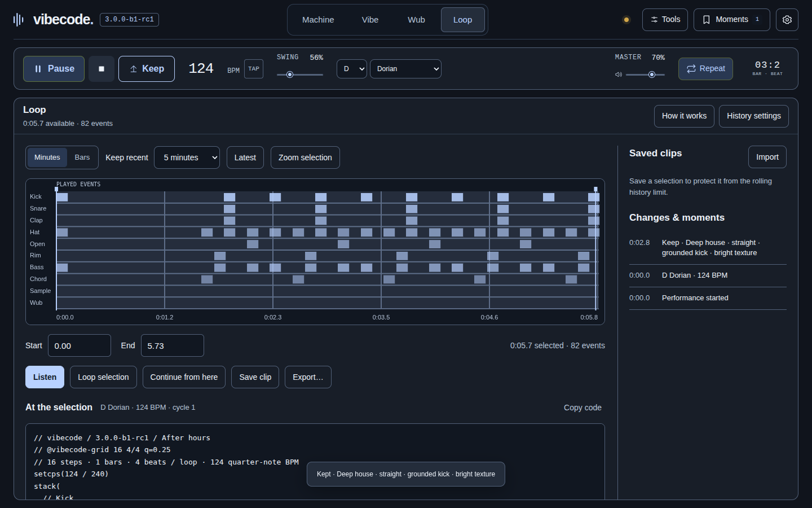Select the Keep Deep house moment entry
812x508 pixels.
click(x=708, y=248)
